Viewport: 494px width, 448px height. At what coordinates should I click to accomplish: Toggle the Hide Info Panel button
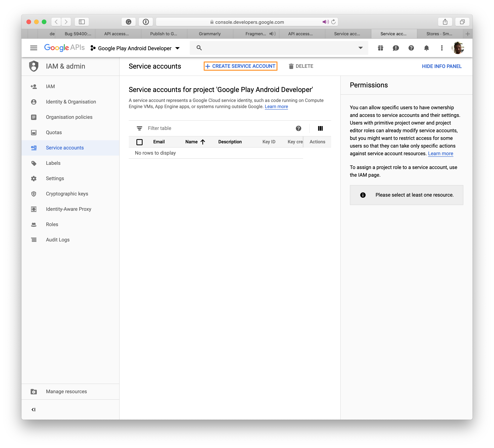[441, 66]
